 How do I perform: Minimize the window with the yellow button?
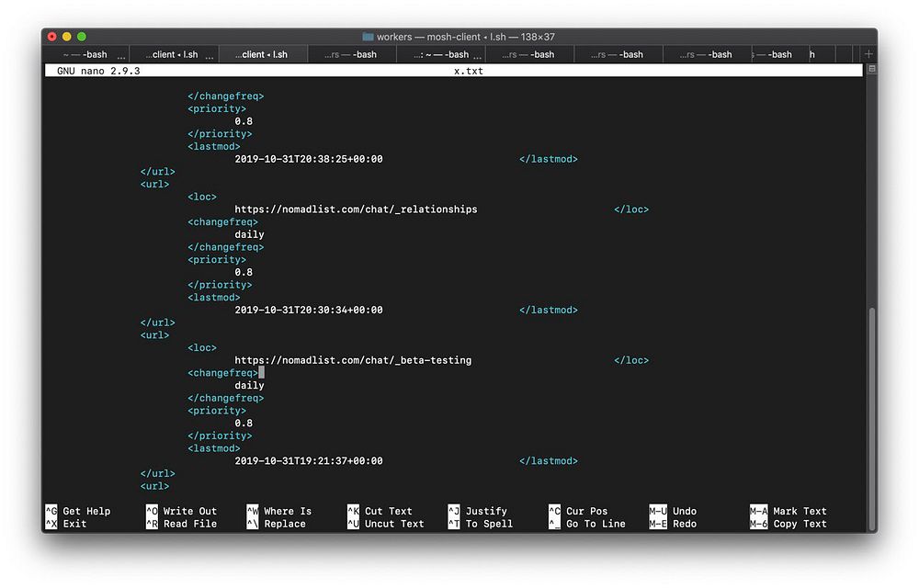tap(67, 37)
